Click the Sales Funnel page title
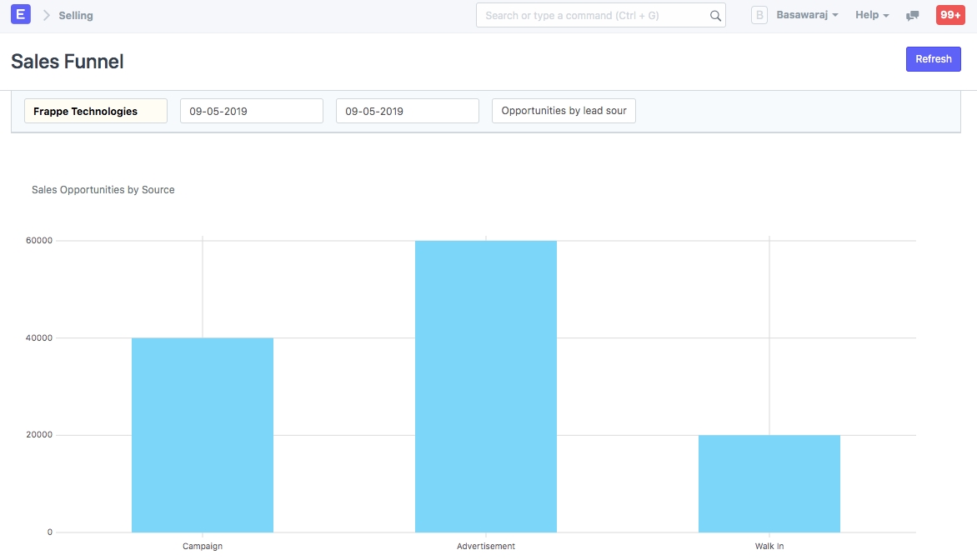The width and height of the screenshot is (977, 560). 68,62
